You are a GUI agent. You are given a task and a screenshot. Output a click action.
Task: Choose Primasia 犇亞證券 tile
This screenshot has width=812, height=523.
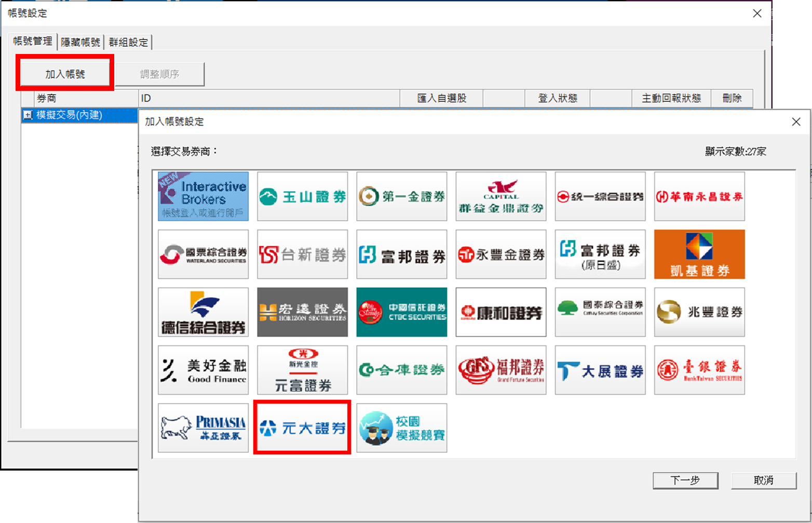(x=203, y=428)
